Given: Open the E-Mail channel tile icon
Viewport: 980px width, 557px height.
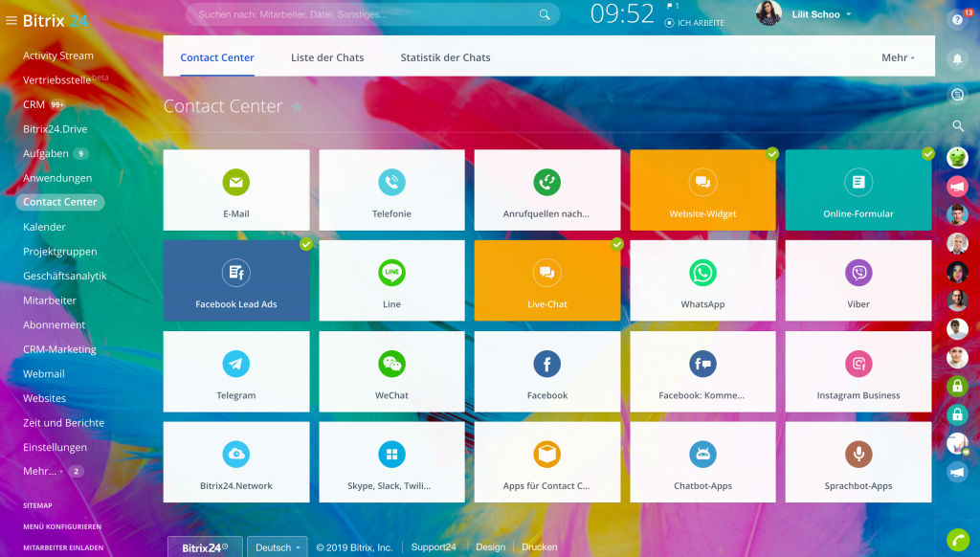Looking at the screenshot, I should click(235, 182).
